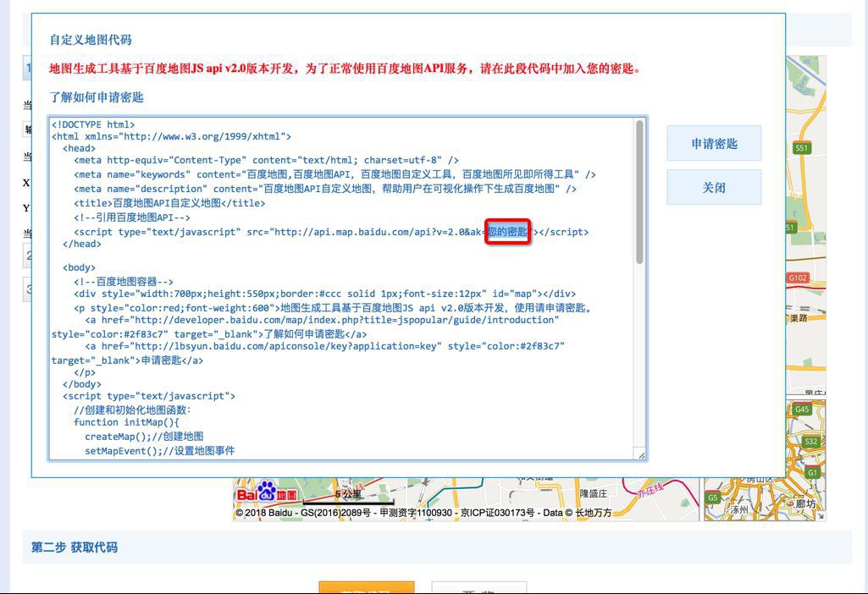Click the Baidu copyright text below map
Viewport: 868px width, 594px height.
423,513
